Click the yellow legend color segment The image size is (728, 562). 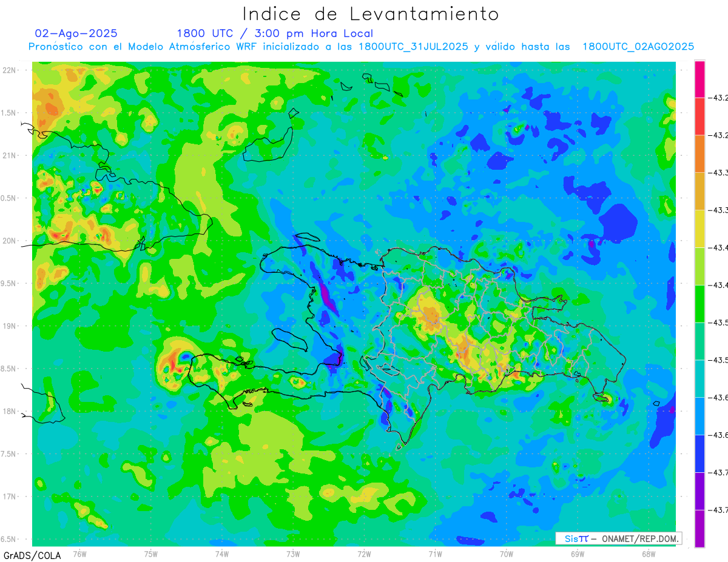pos(699,229)
